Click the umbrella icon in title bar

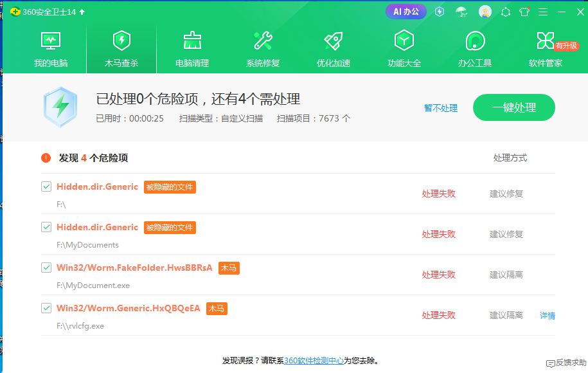coord(461,12)
